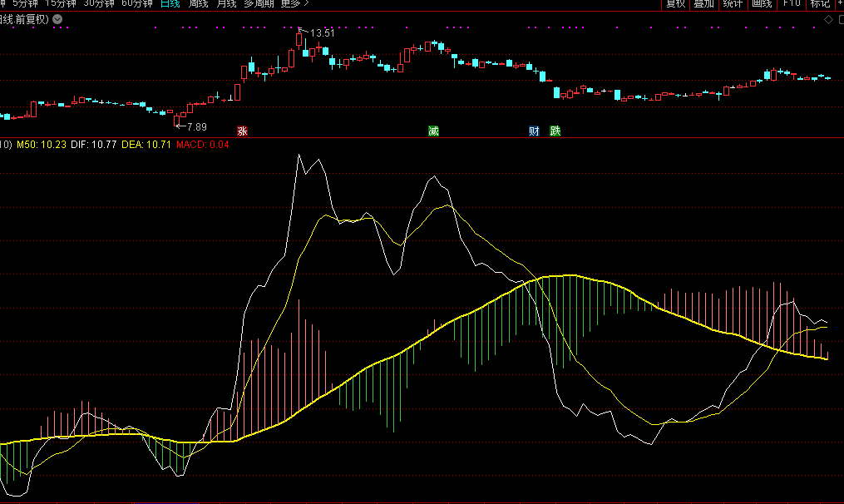Open the 统计 statistics button
Image resolution: width=844 pixels, height=504 pixels.
point(733,3)
